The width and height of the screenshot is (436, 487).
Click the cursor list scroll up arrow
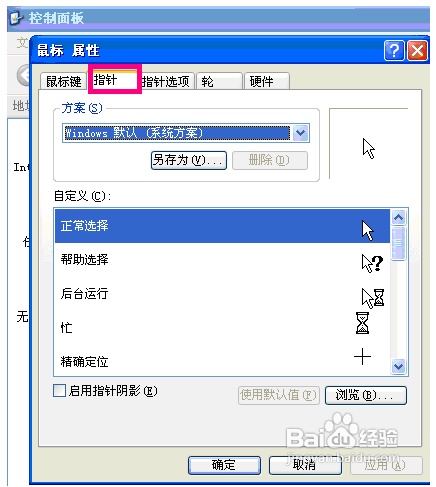[x=399, y=218]
